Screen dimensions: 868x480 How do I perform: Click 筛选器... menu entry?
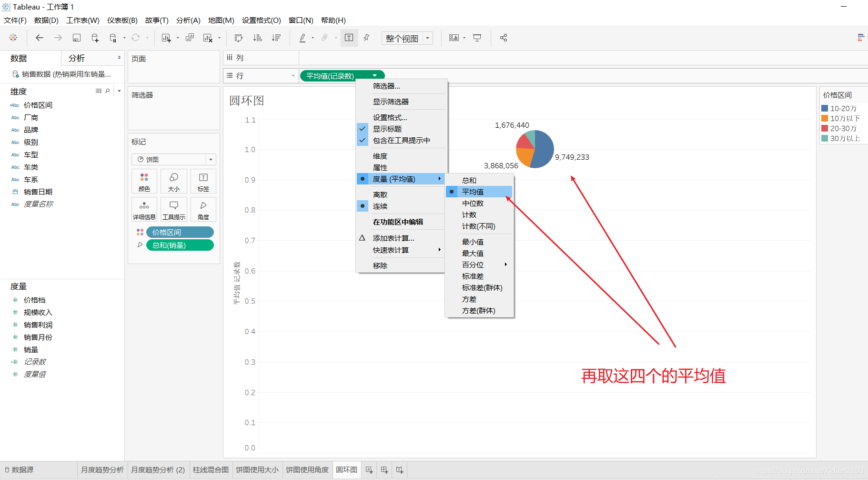[400, 86]
